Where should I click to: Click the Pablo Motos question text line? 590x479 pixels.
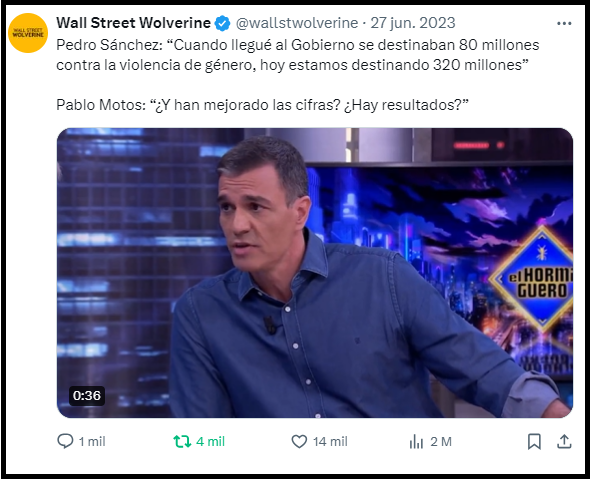pos(262,105)
